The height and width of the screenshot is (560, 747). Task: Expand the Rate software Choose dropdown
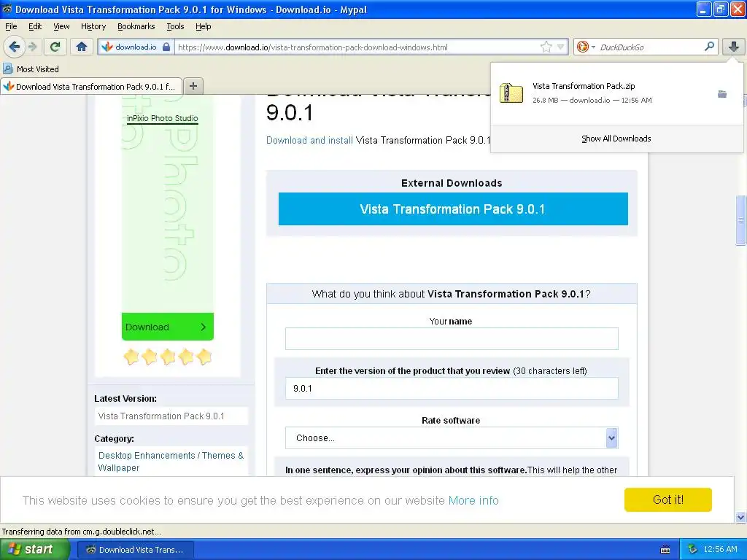pyautogui.click(x=452, y=437)
